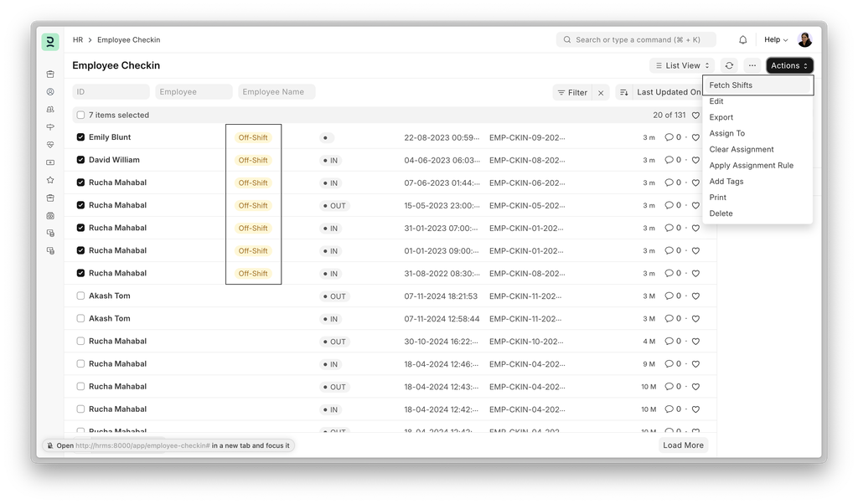The image size is (858, 504).
Task: Click the refresh list icon
Action: tap(729, 65)
